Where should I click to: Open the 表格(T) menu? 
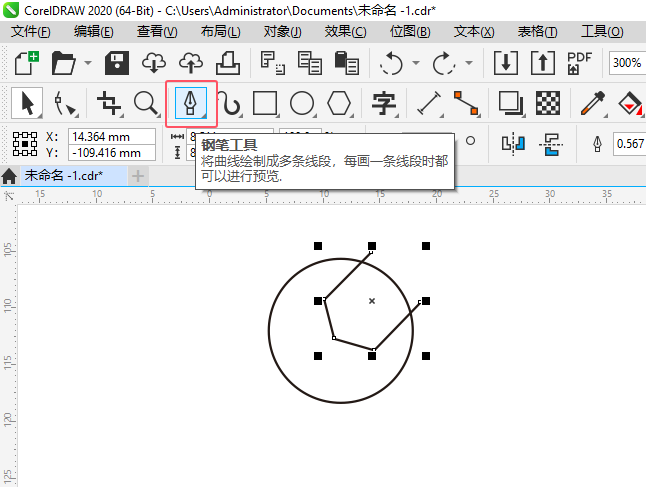click(537, 31)
